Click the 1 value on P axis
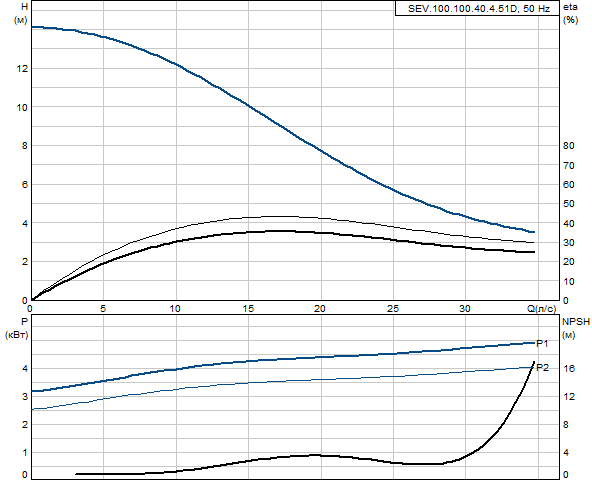 [x=25, y=452]
